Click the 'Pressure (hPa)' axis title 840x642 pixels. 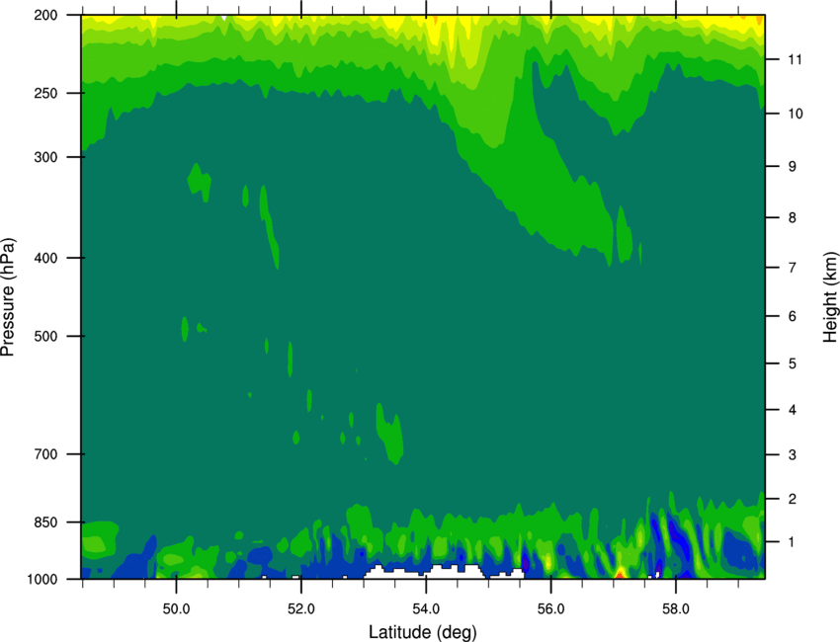pos(8,296)
